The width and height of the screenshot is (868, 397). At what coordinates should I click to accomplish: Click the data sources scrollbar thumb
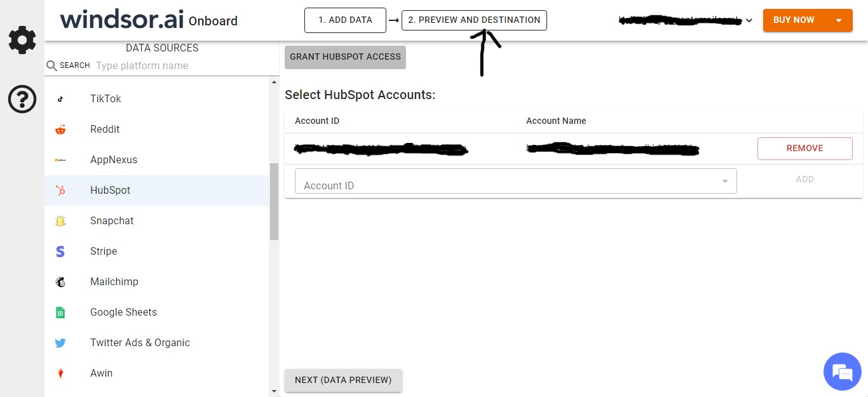coord(275,201)
